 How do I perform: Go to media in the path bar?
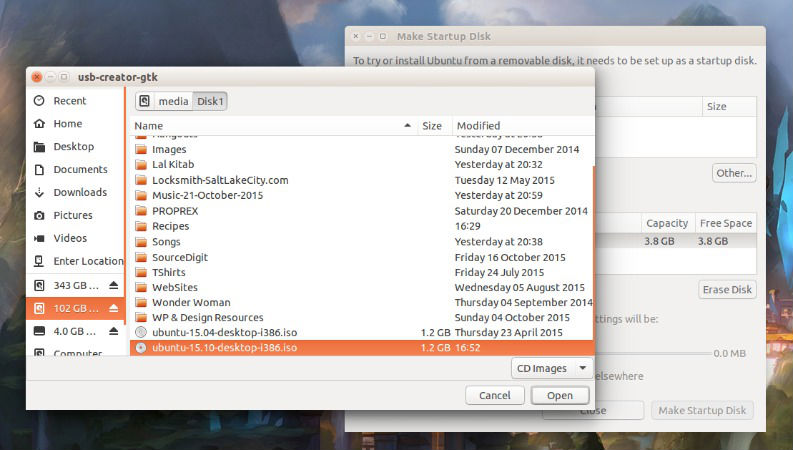point(173,101)
